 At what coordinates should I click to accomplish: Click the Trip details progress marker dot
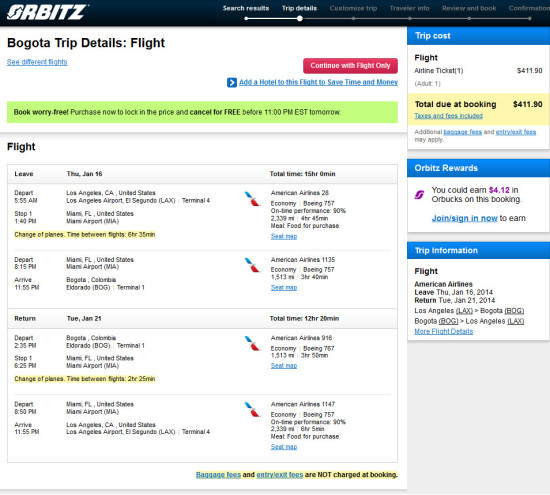pyautogui.click(x=300, y=19)
